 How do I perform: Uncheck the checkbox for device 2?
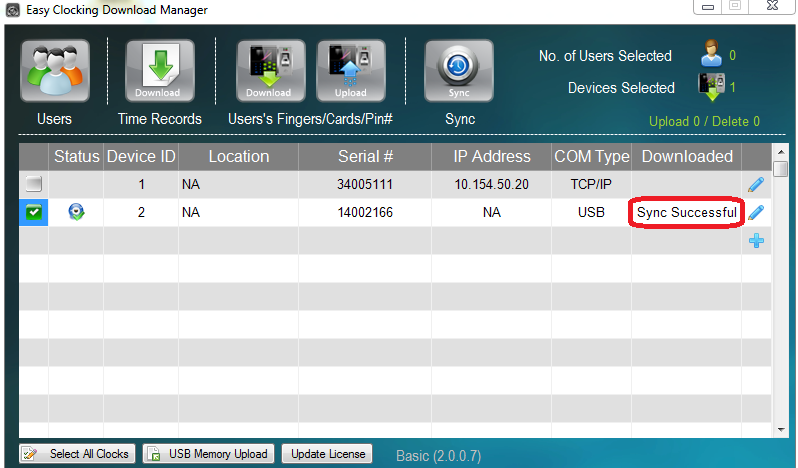[34, 212]
